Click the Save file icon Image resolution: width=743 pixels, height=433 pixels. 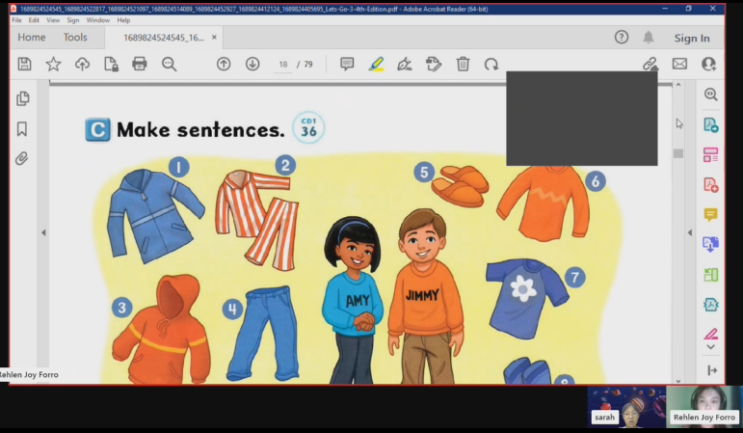tap(24, 64)
